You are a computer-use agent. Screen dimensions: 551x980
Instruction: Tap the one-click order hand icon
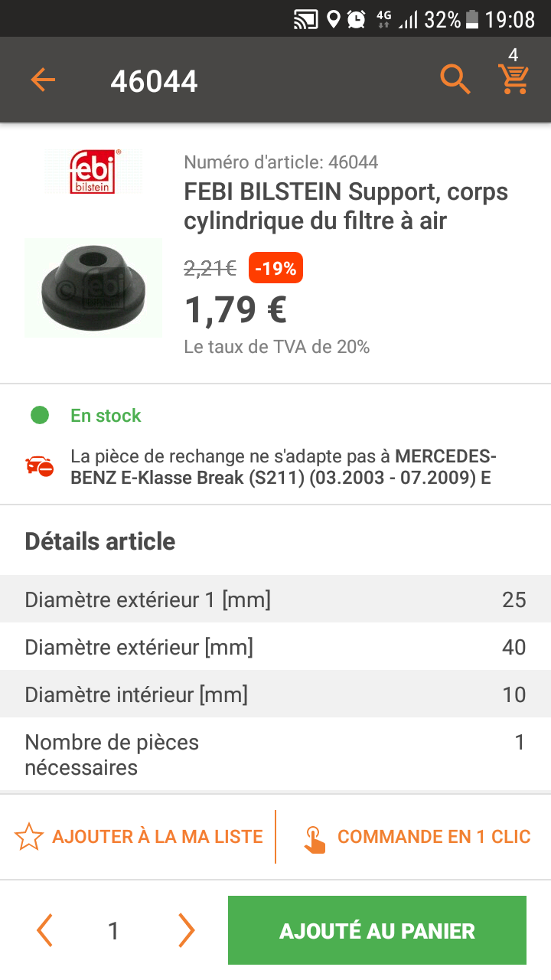(314, 838)
